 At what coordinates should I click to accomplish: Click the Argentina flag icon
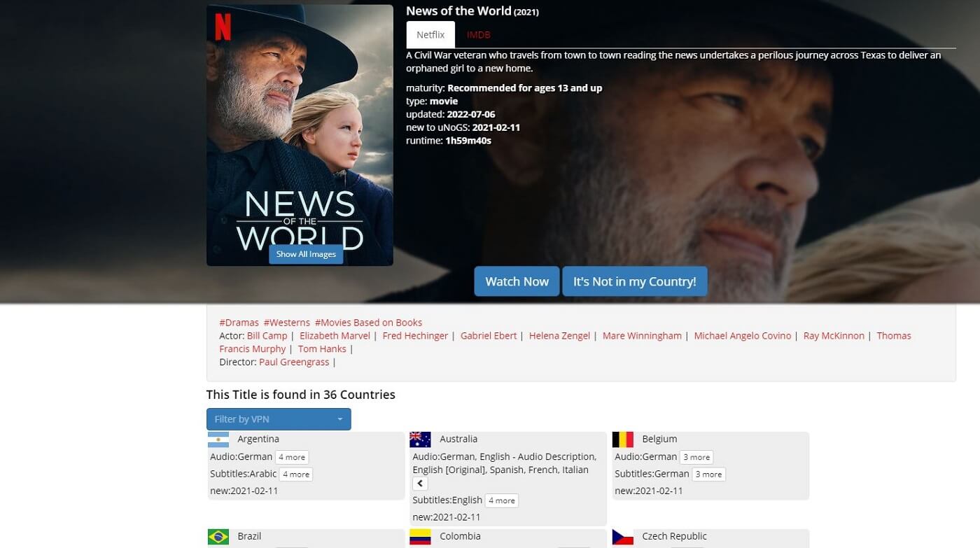[218, 440]
